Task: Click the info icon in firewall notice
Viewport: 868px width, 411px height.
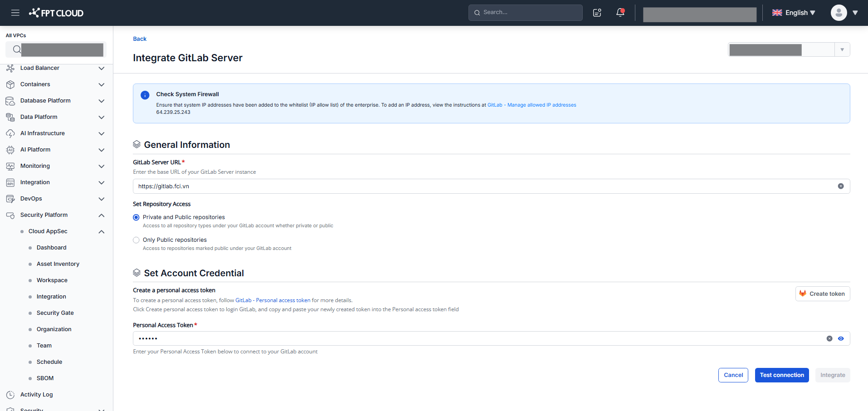Action: pyautogui.click(x=145, y=95)
